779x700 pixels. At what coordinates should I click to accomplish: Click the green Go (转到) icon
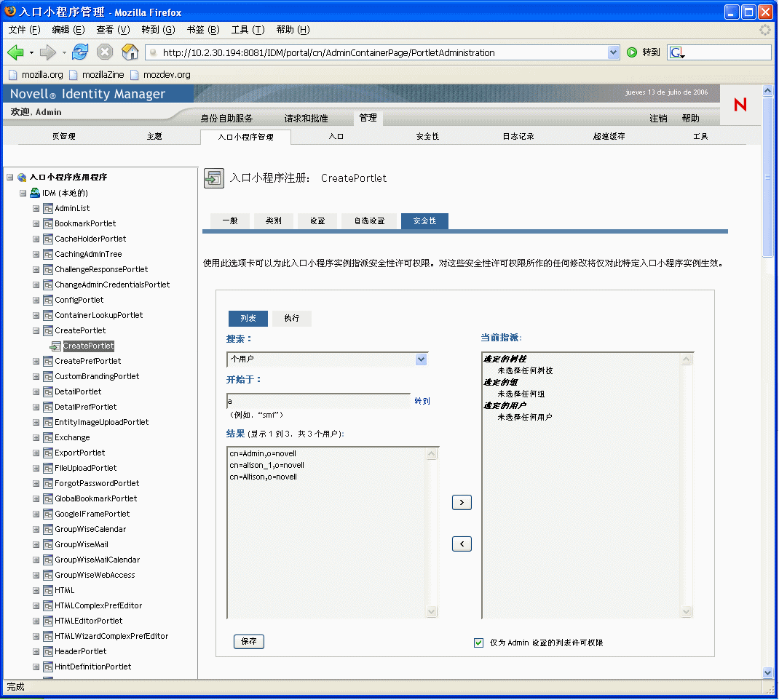pos(631,52)
